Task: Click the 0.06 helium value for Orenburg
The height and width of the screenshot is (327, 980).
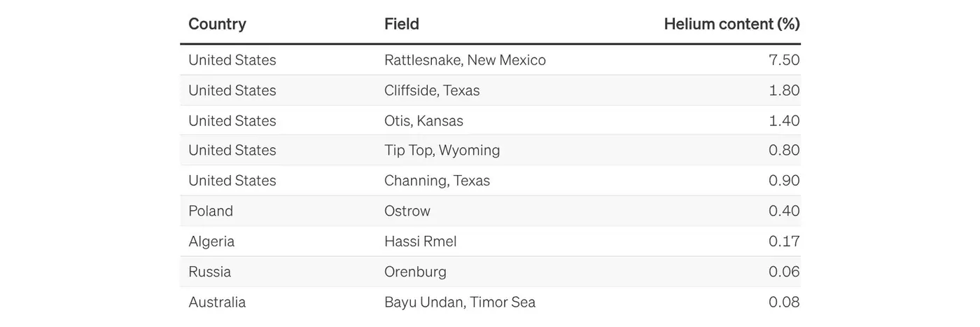Action: click(784, 272)
